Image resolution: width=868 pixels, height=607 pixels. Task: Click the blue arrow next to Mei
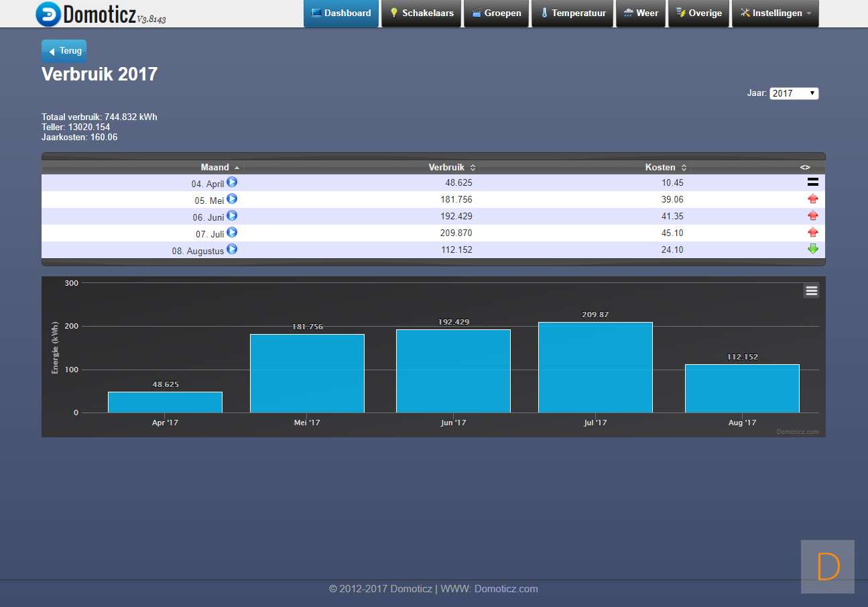[232, 199]
